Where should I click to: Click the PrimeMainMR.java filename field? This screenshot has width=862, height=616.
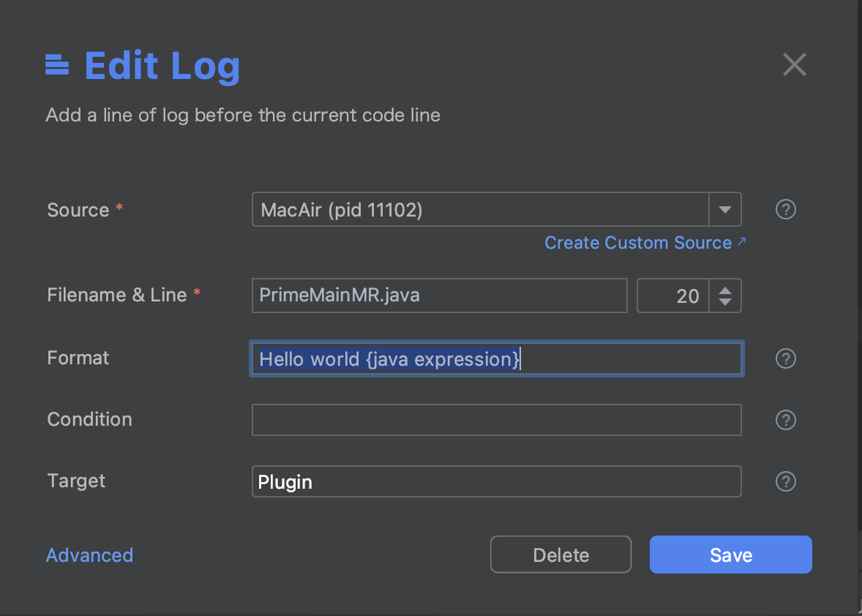point(439,296)
